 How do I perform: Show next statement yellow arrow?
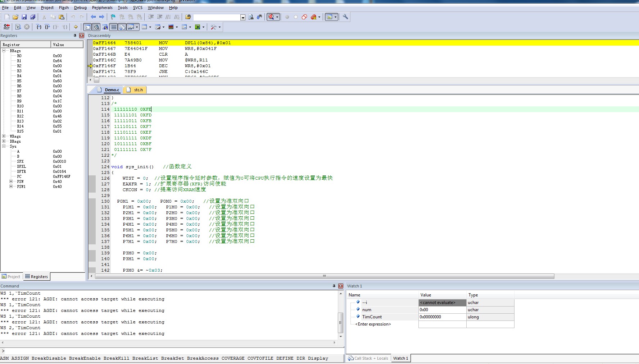pos(76,27)
